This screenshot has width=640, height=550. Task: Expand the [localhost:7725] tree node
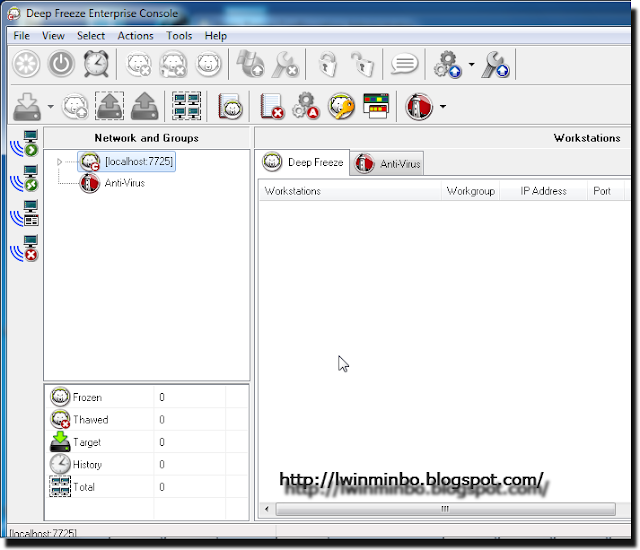[59, 162]
